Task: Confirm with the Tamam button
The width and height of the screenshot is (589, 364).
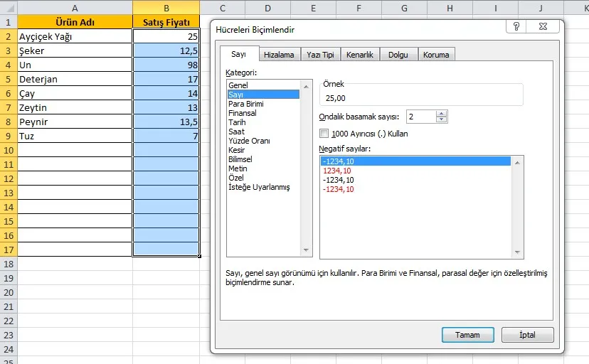Action: coord(467,335)
